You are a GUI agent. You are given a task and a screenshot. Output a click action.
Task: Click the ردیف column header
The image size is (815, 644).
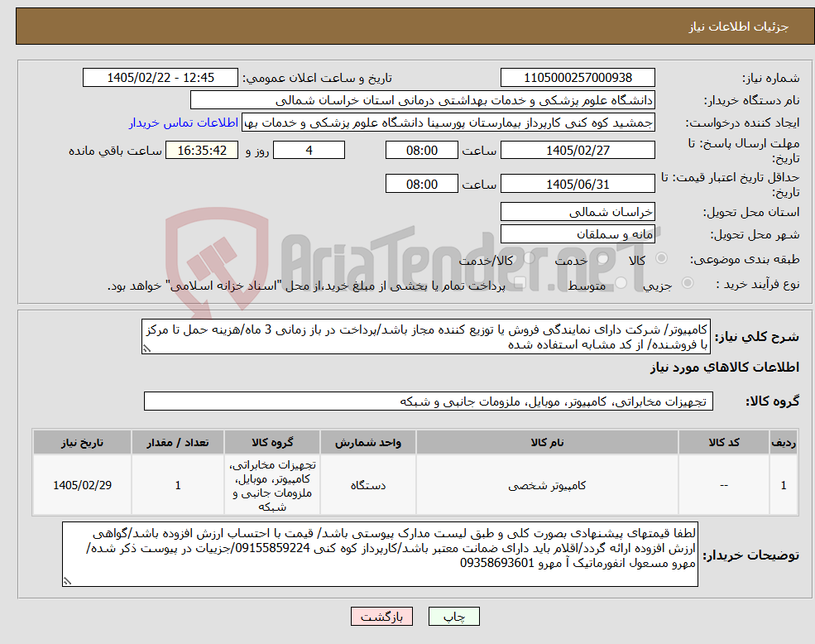784,442
